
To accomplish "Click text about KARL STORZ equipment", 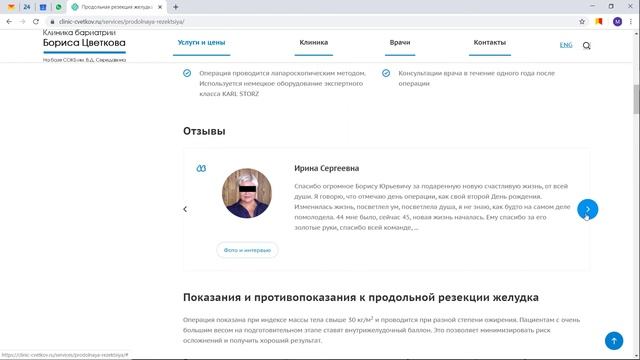I will (x=282, y=84).
